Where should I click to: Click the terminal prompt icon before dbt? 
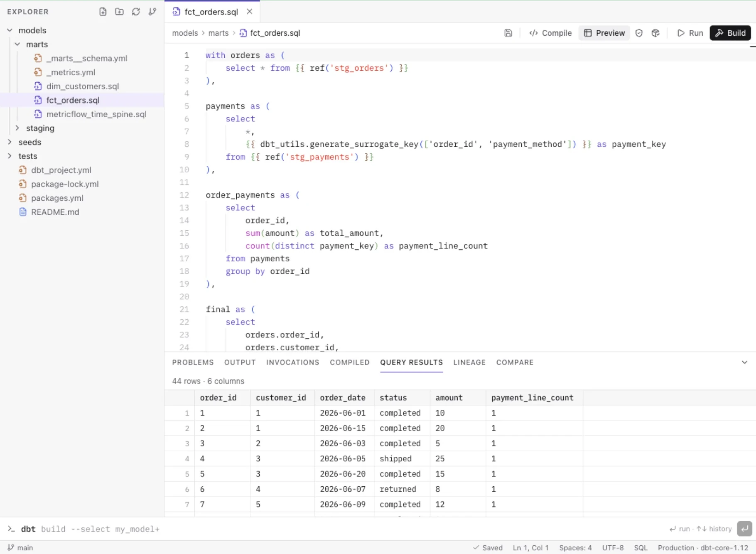click(11, 529)
